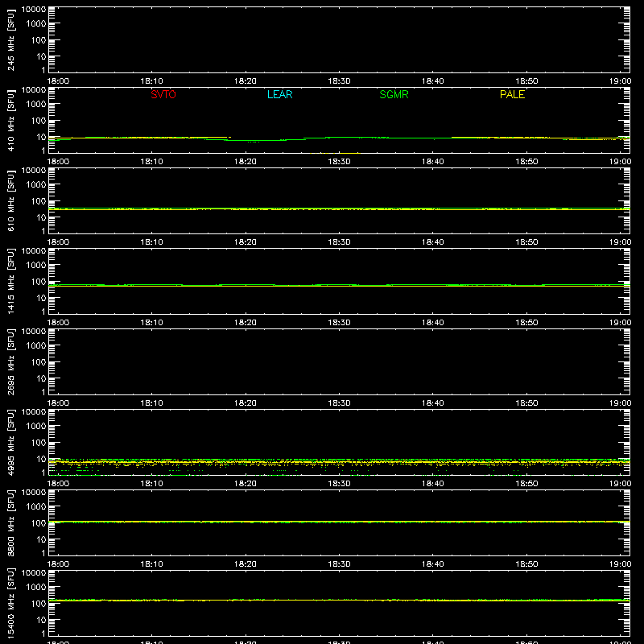This screenshot has height=644, width=644.
Task: Click the flux trace in 15400 MHz panel
Action: [339, 601]
